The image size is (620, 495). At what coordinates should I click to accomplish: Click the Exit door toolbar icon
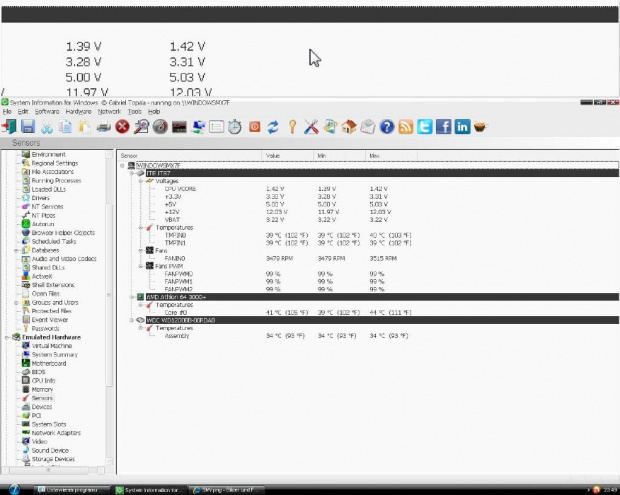pyautogui.click(x=9, y=127)
